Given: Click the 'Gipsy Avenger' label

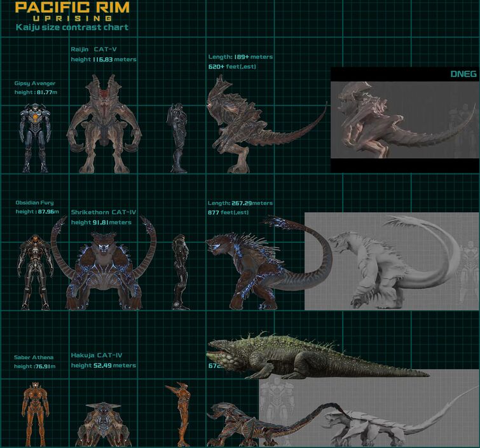Looking at the screenshot, I should click(35, 83).
